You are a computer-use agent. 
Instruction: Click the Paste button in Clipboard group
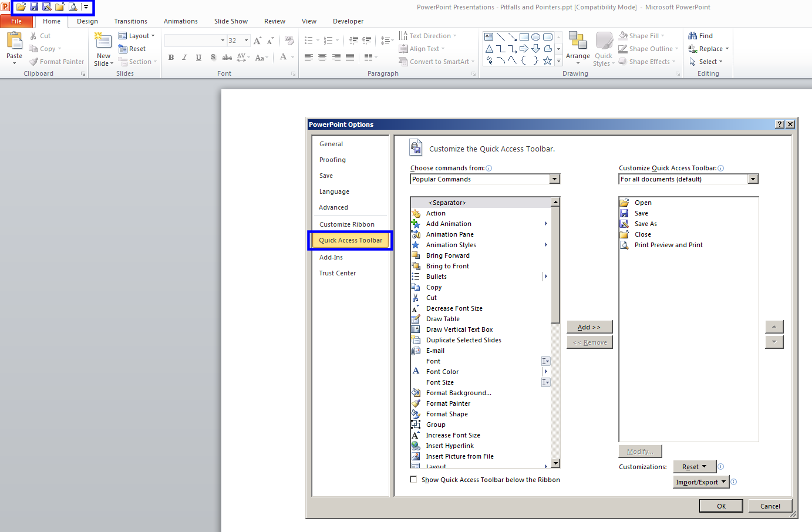click(x=14, y=48)
